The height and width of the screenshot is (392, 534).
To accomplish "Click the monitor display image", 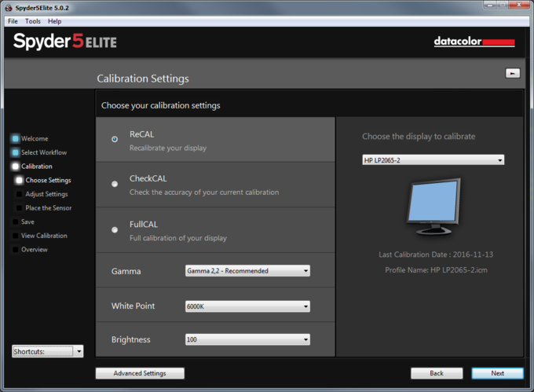I will [432, 206].
